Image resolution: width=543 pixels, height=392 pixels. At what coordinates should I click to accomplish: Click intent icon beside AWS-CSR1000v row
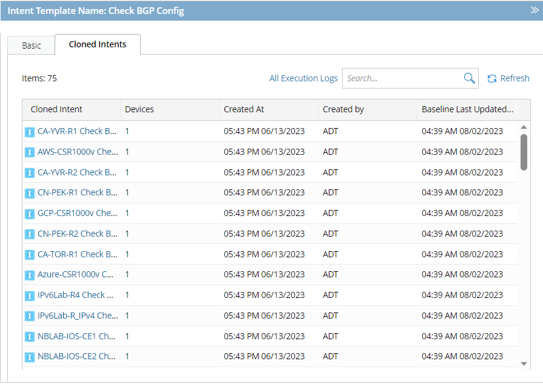pos(30,152)
